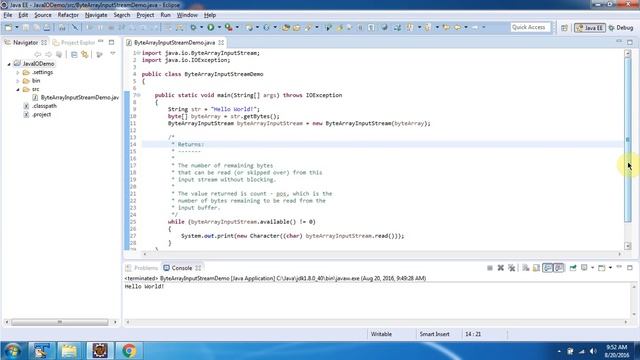Select ByteArrayInputStreamDemo.java in Navigator tree
Viewport: 640px width, 360px height.
coord(76,98)
